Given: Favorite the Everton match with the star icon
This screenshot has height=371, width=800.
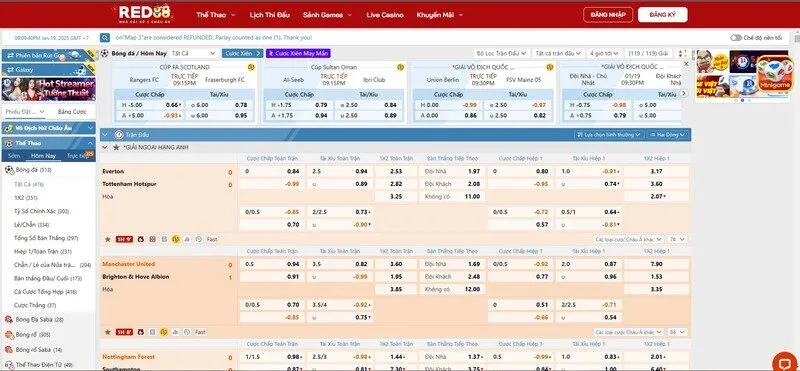Looking at the screenshot, I should [x=108, y=239].
